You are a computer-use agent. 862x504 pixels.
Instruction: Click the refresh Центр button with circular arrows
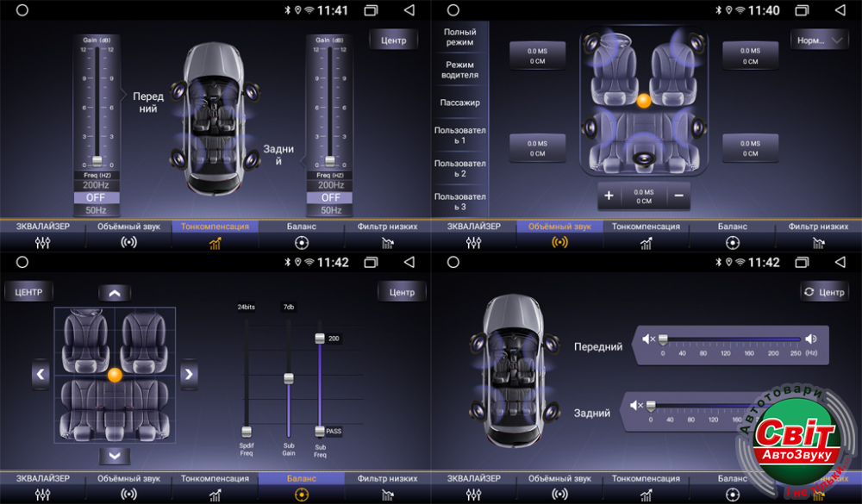[x=824, y=292]
